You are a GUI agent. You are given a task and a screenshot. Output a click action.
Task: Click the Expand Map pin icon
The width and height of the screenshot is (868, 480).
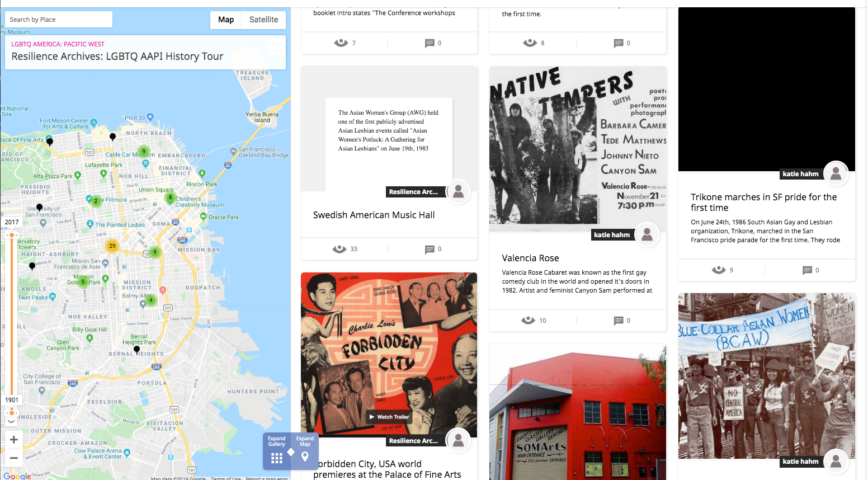pos(305,457)
